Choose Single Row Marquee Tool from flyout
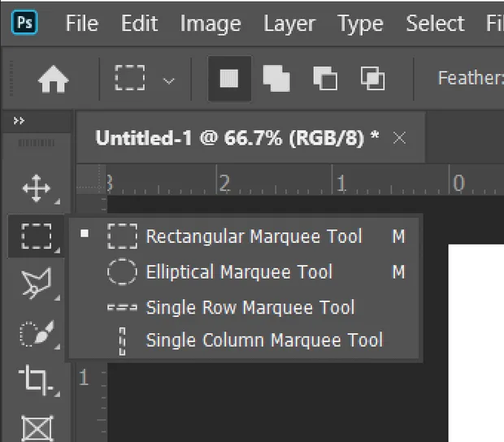504x442 pixels. pos(244,307)
